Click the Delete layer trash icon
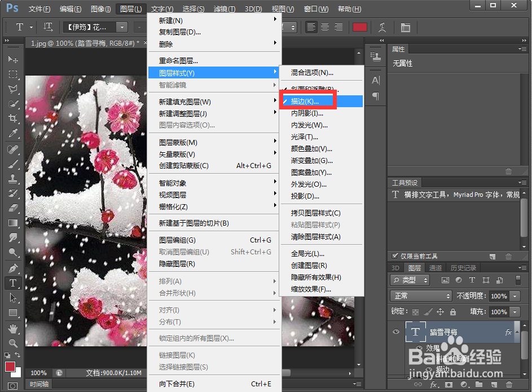The image size is (532, 392). (509, 385)
